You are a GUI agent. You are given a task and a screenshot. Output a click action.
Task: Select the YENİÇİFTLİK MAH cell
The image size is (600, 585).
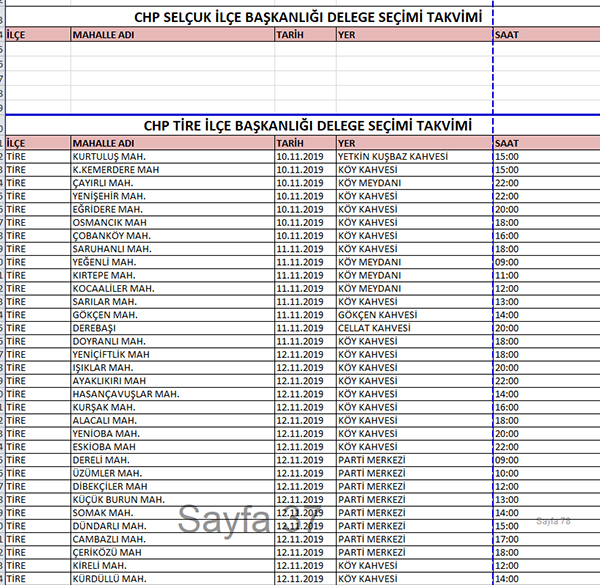[x=173, y=355]
